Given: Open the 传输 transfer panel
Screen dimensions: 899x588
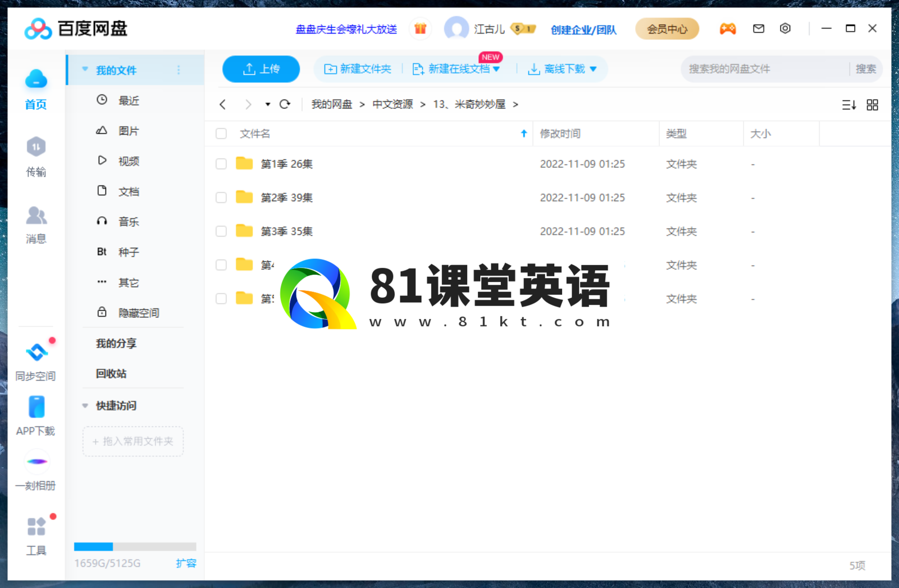Looking at the screenshot, I should 36,147.
